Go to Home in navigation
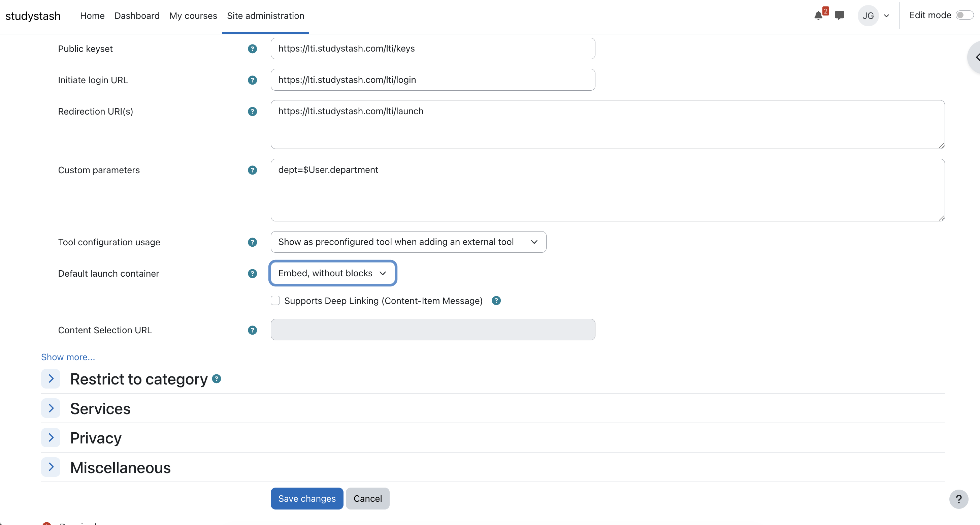Viewport: 980px width, 525px height. click(93, 16)
